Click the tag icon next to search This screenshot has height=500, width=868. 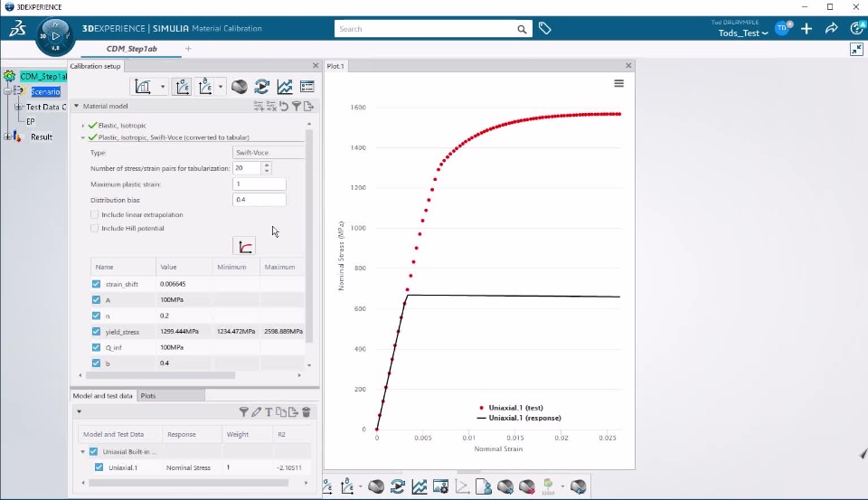pyautogui.click(x=544, y=28)
